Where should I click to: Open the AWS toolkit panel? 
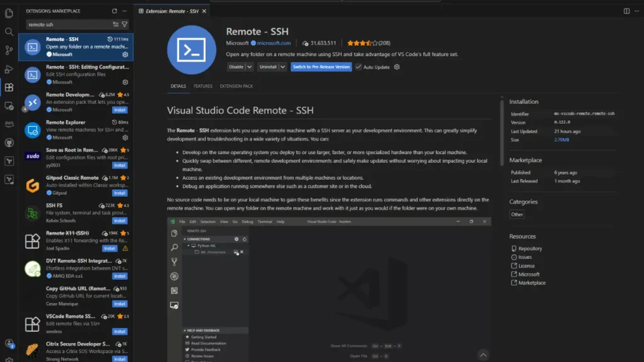9,124
